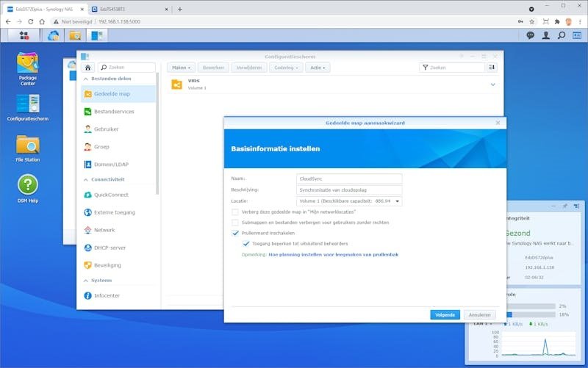The width and height of the screenshot is (588, 368).
Task: Uncheck Toegang beperken tot uitsluitend beheerders
Action: click(246, 244)
